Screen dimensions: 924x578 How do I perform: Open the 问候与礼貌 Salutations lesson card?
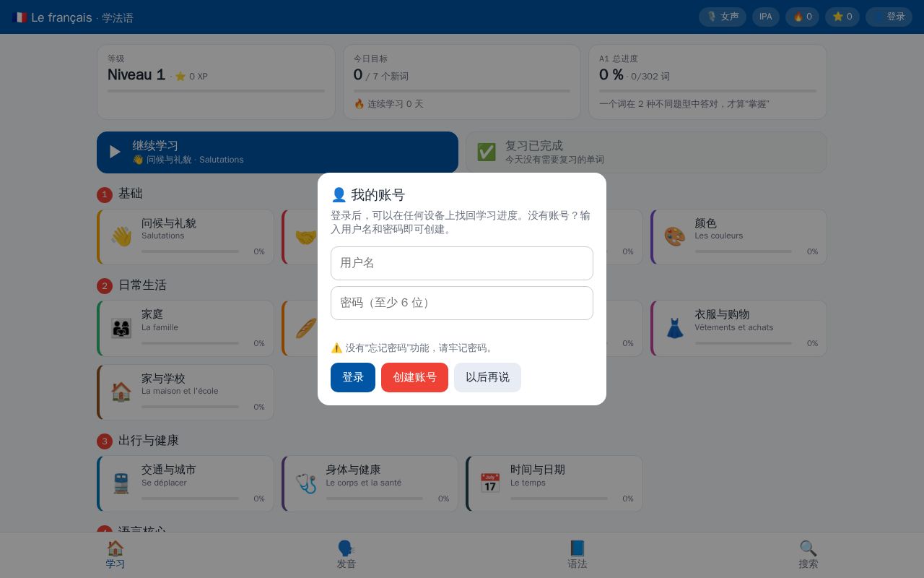pos(186,237)
